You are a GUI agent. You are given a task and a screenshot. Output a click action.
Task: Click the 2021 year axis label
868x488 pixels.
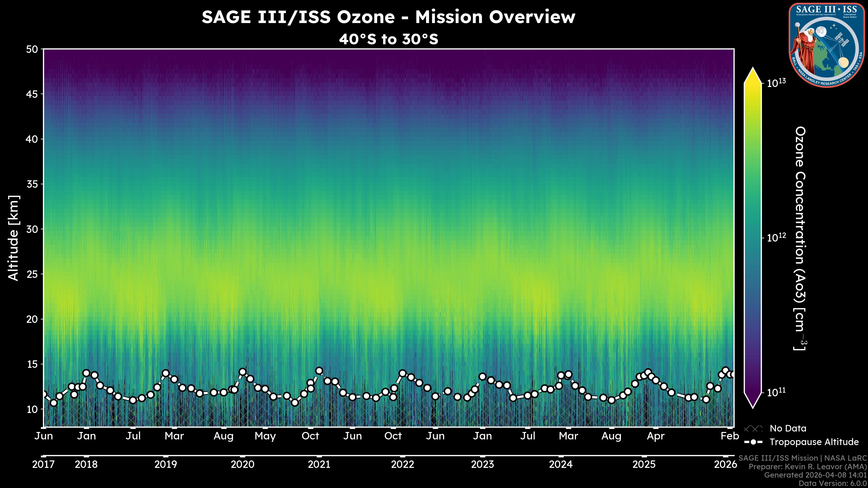tap(319, 465)
